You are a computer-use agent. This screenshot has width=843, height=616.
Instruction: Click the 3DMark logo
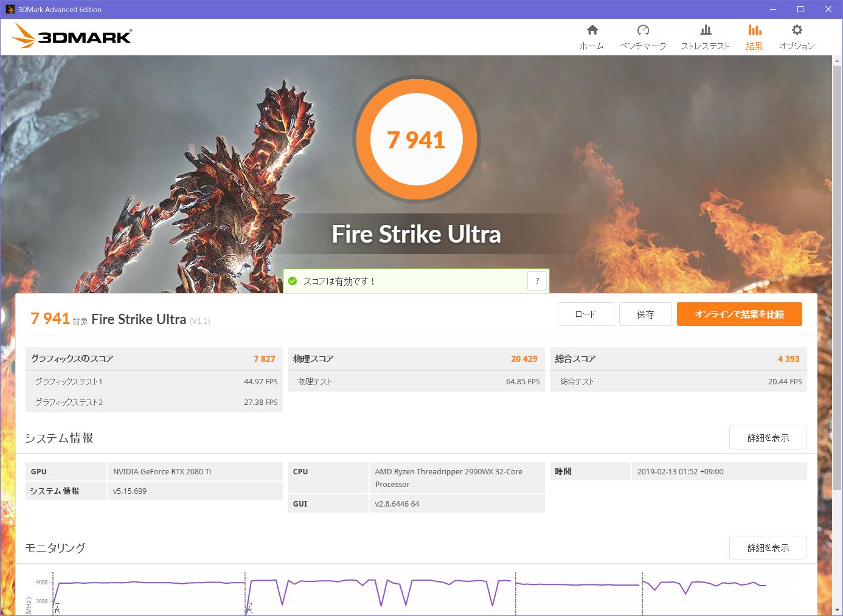pos(72,36)
